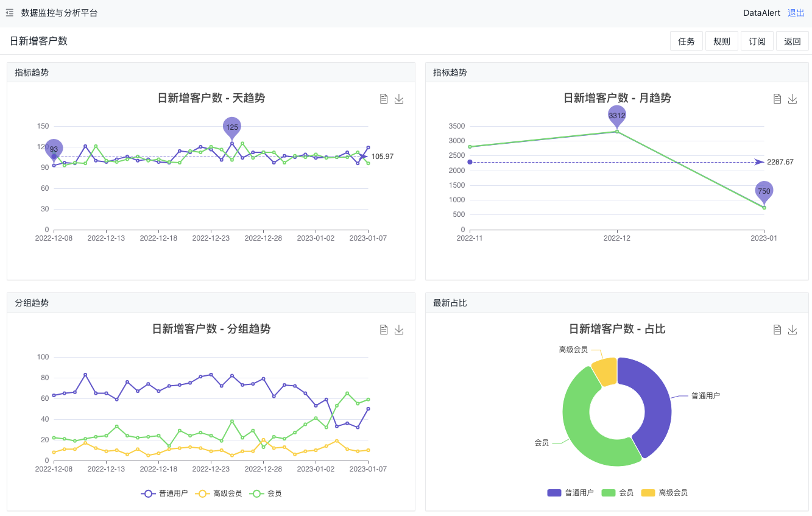Download the monthly trend chart image
The height and width of the screenshot is (516, 812).
(793, 99)
